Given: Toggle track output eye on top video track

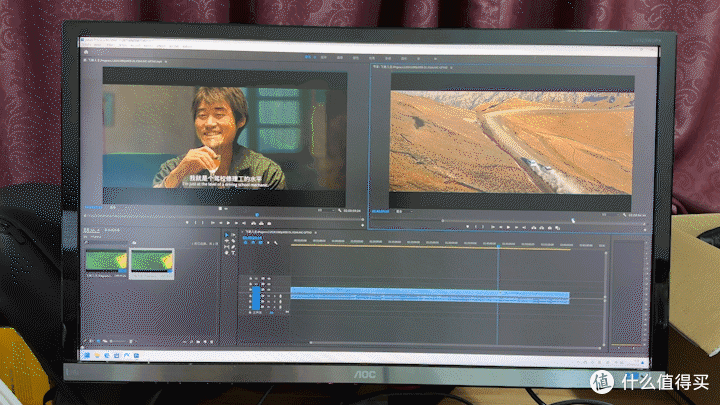Looking at the screenshot, I should tap(269, 278).
